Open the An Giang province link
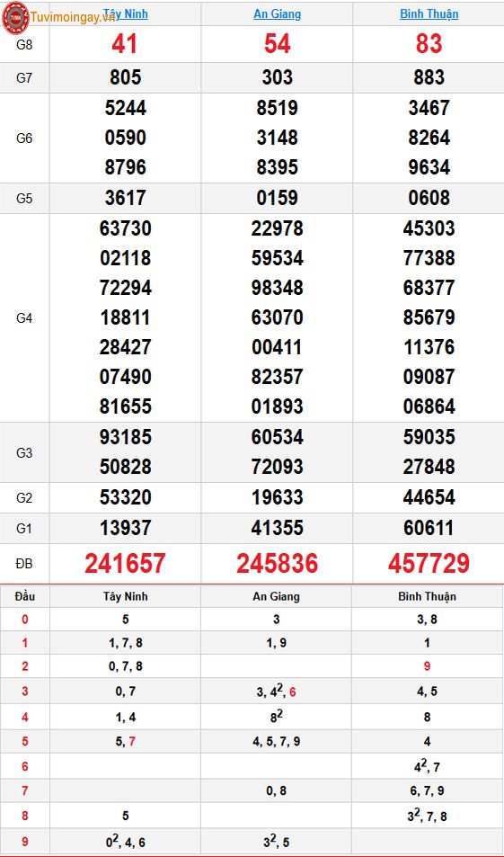Screen dimensions: 504x857 click(x=277, y=13)
